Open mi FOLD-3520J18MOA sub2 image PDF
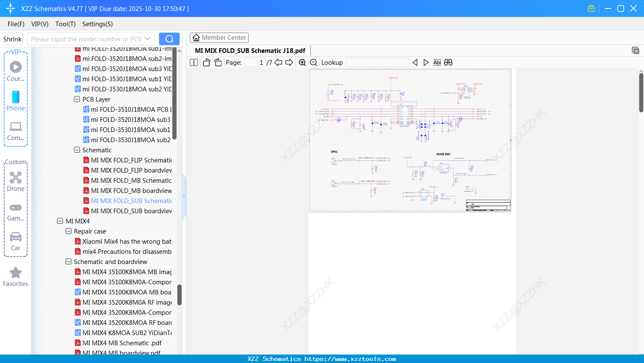The width and height of the screenshot is (644, 363). (123, 58)
